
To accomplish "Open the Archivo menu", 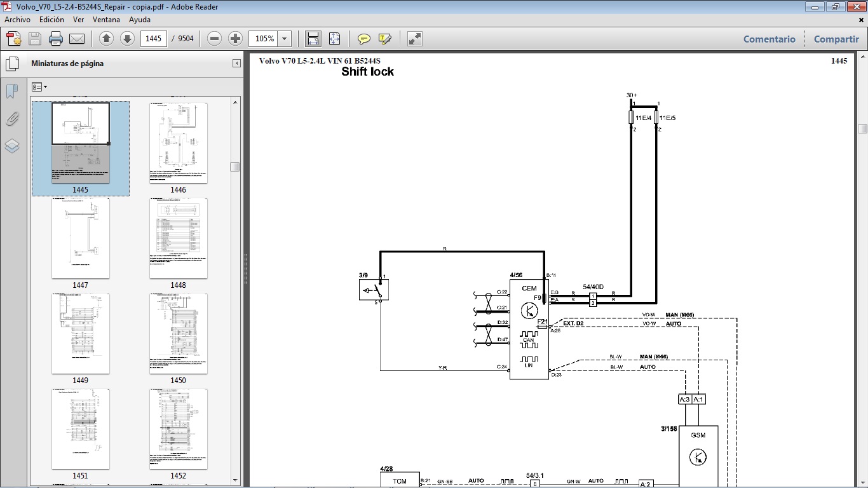I will (x=17, y=20).
